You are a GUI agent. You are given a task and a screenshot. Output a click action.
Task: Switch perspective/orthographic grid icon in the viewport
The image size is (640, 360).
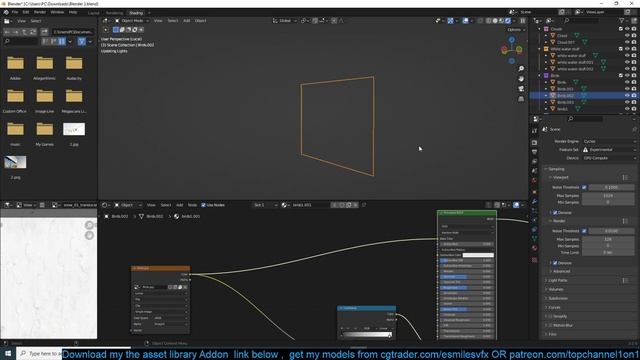(x=521, y=99)
